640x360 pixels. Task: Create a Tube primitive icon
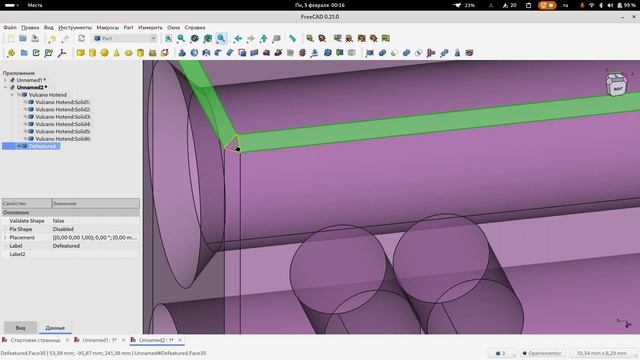pyautogui.click(x=140, y=53)
